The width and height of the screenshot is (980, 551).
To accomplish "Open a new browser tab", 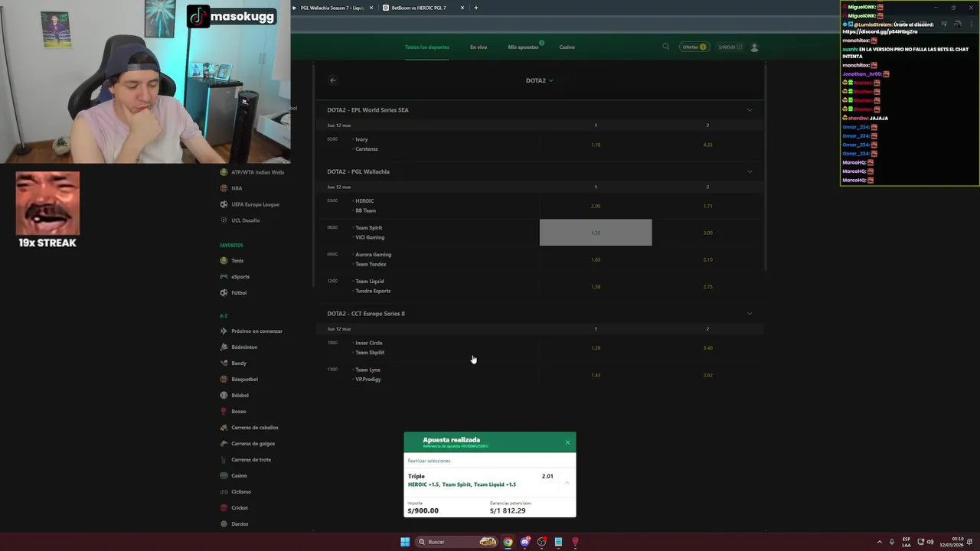I will tap(475, 8).
